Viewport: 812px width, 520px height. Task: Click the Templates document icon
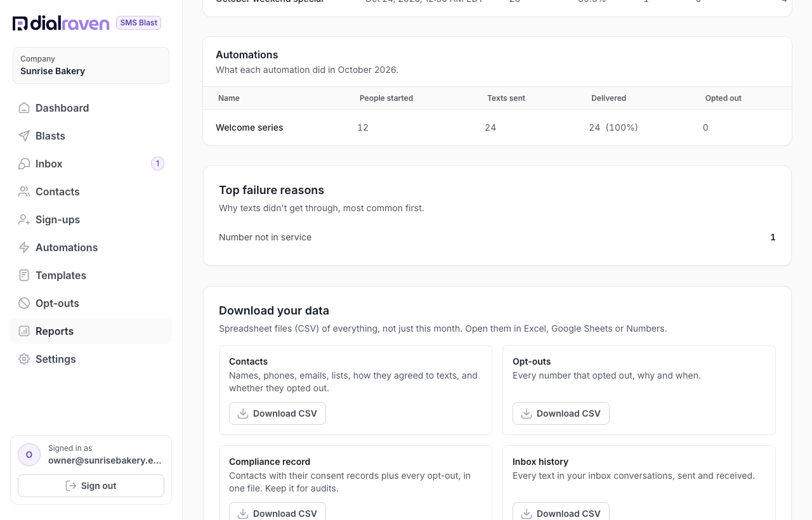24,275
